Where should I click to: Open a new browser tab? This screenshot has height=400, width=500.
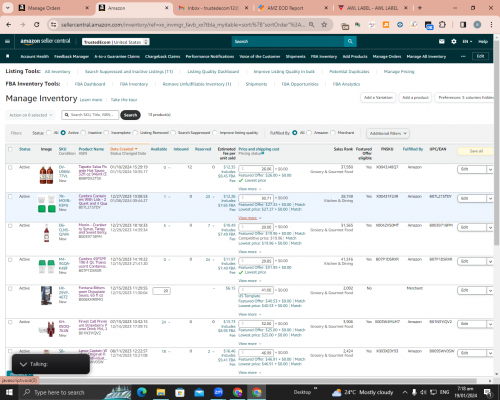[420, 8]
